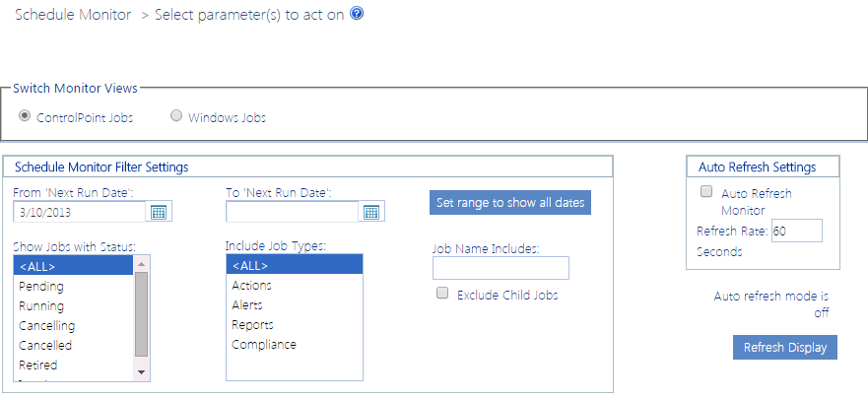Pick Compliance in the job types list

click(x=264, y=344)
